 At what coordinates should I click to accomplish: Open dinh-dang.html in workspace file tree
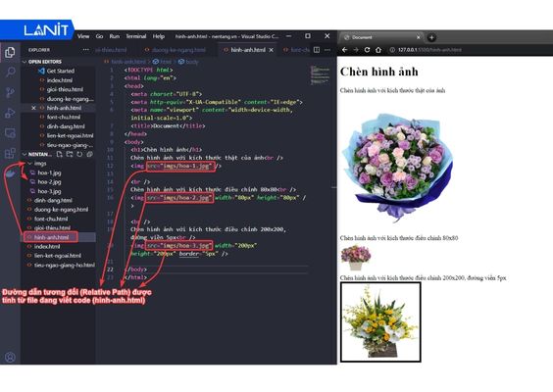coord(53,200)
